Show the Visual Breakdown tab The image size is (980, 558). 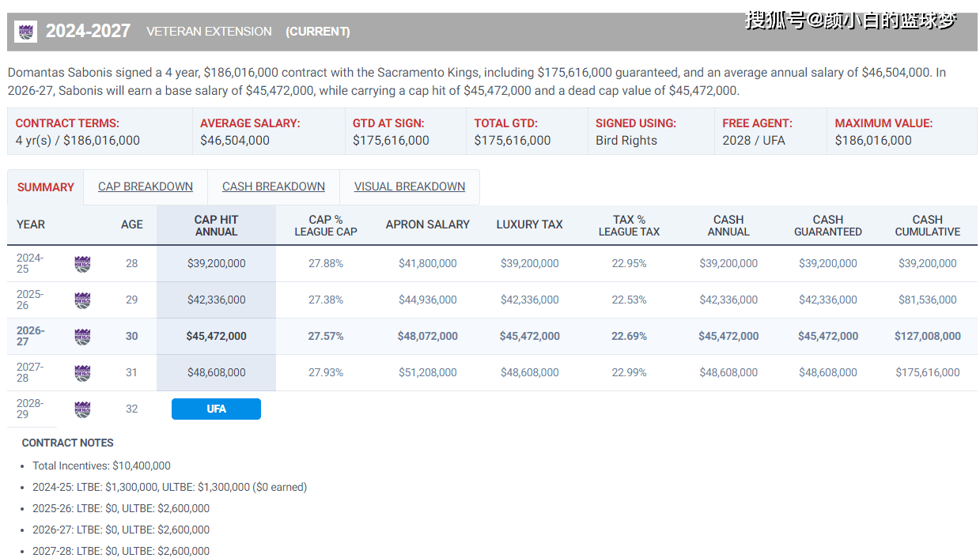point(410,187)
